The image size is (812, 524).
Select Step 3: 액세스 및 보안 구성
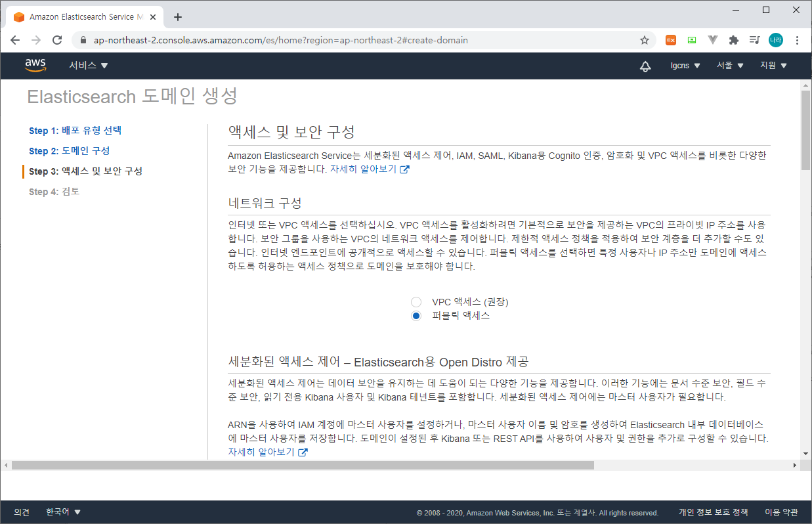[85, 171]
